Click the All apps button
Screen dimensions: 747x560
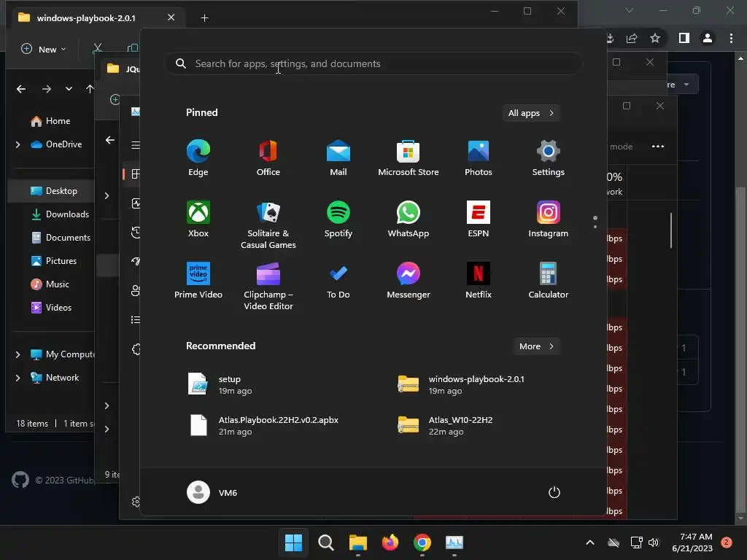click(531, 113)
